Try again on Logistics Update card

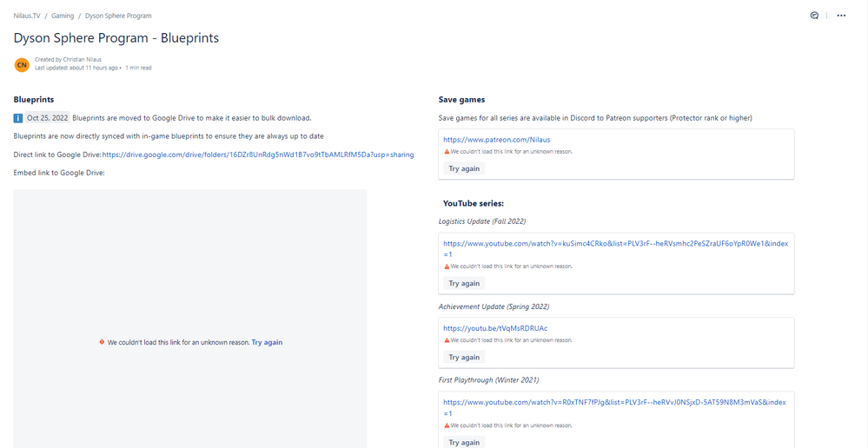coord(464,283)
